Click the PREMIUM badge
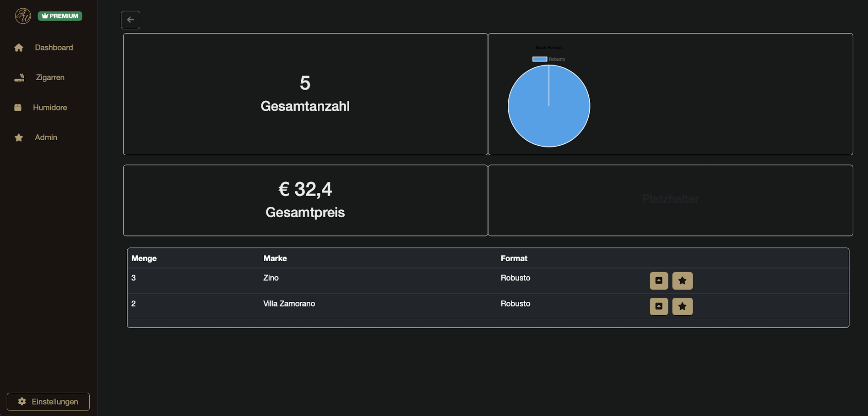Screen dimensions: 868x416 point(60,16)
